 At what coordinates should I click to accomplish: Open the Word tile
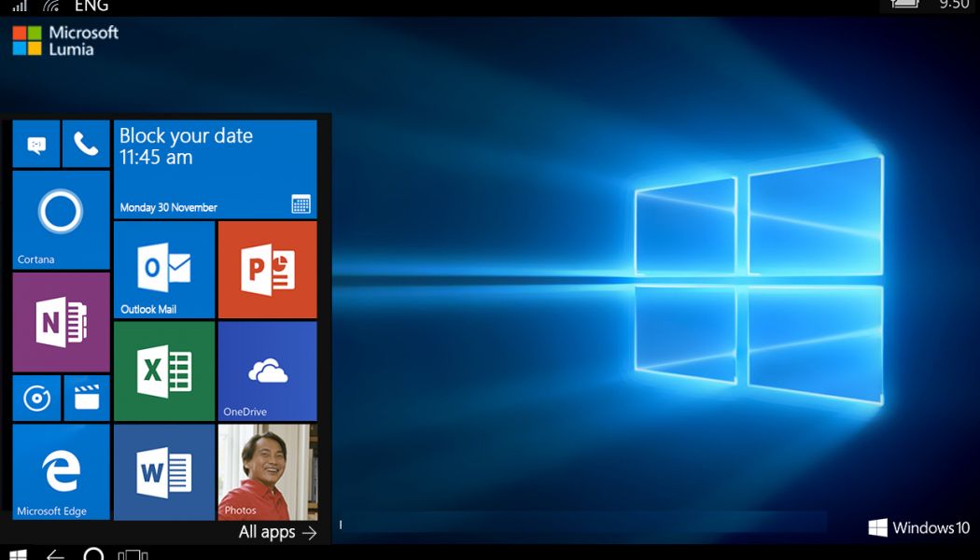click(164, 472)
